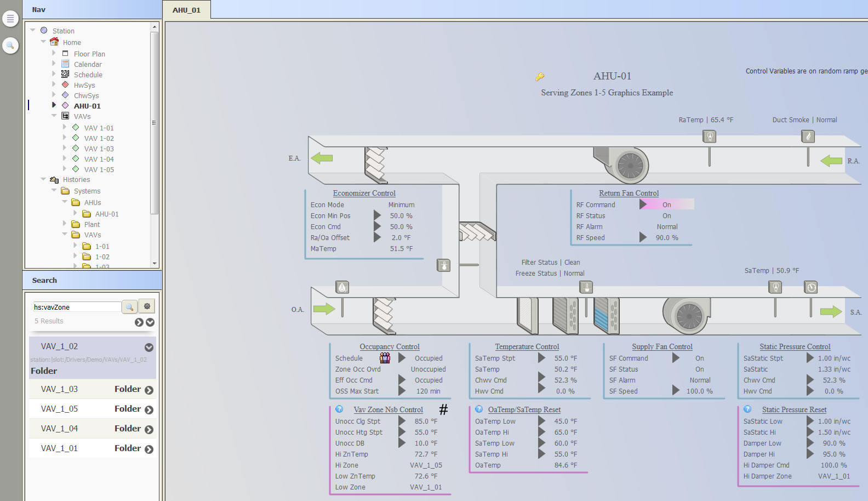
Task: Open the Economizer Control link
Action: pos(364,193)
